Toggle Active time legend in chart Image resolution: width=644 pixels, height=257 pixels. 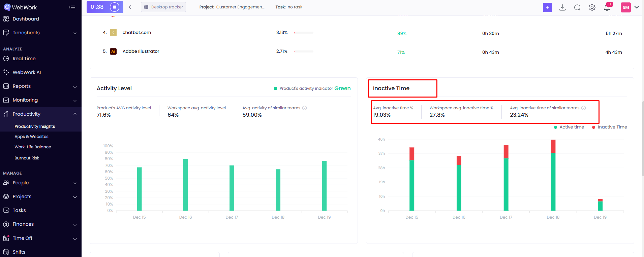[569, 127]
